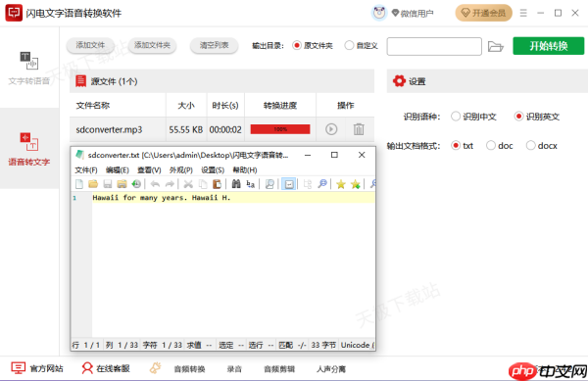Choose recognize English language option

point(537,117)
